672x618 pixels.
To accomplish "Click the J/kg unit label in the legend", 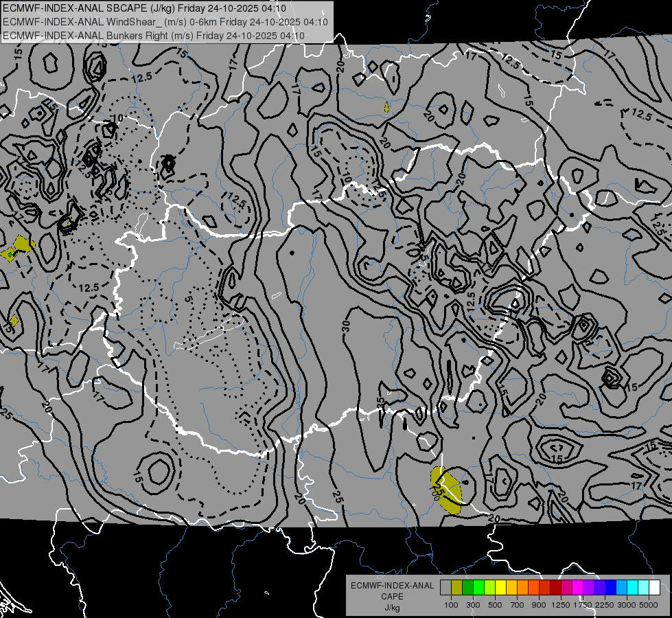I will coord(392,608).
